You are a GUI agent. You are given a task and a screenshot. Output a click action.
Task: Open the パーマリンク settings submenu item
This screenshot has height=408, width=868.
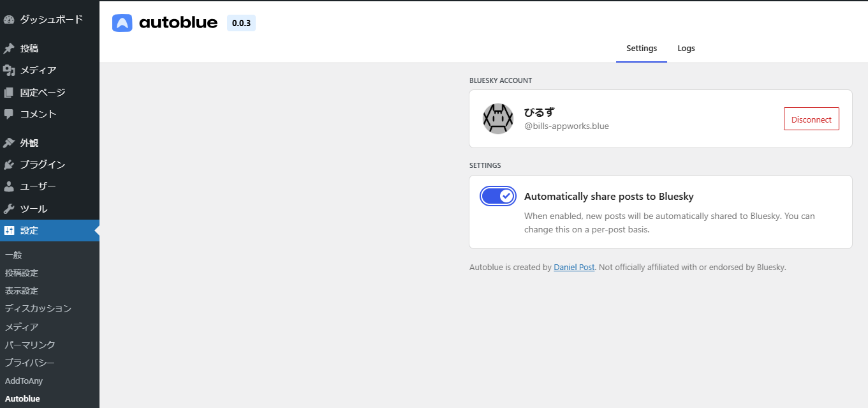30,345
